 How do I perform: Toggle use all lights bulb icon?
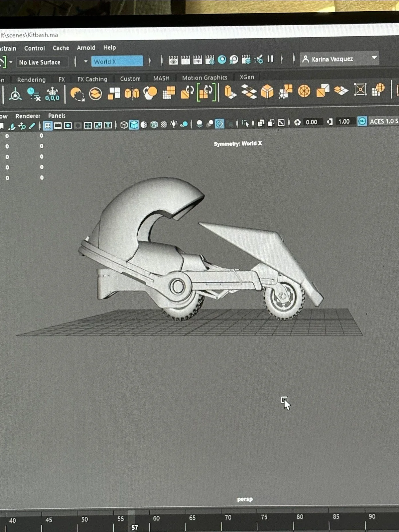click(x=174, y=124)
